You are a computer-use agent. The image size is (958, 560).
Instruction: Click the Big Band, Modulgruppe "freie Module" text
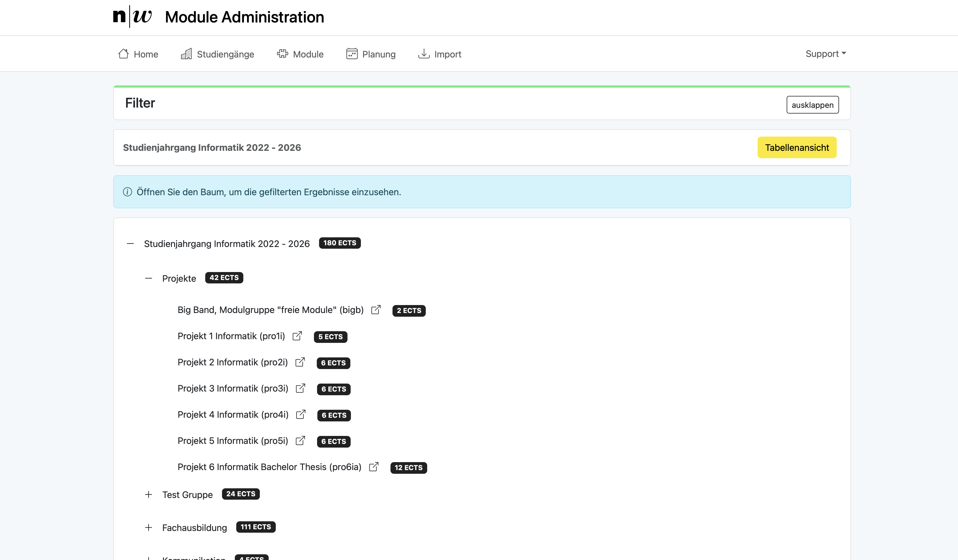point(271,310)
